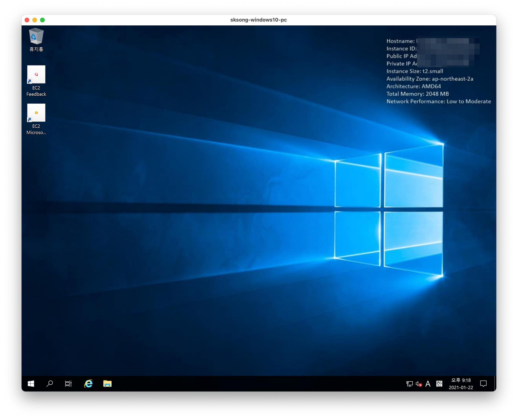Close the sksong-windows10-pc window
This screenshot has height=420, width=518.
tap(27, 20)
